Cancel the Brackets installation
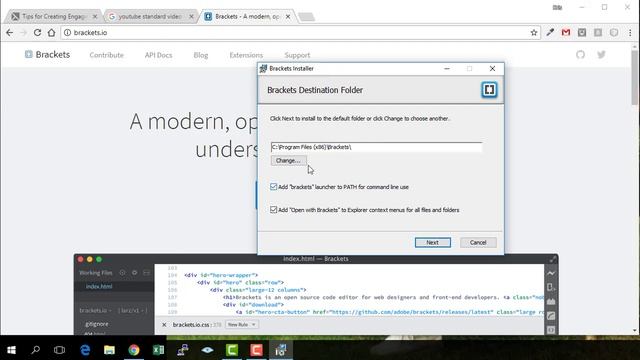The image size is (640, 360). [478, 242]
